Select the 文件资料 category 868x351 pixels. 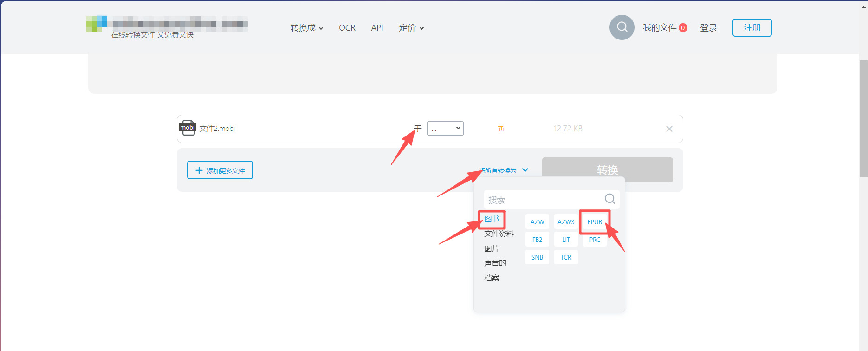[x=499, y=234]
